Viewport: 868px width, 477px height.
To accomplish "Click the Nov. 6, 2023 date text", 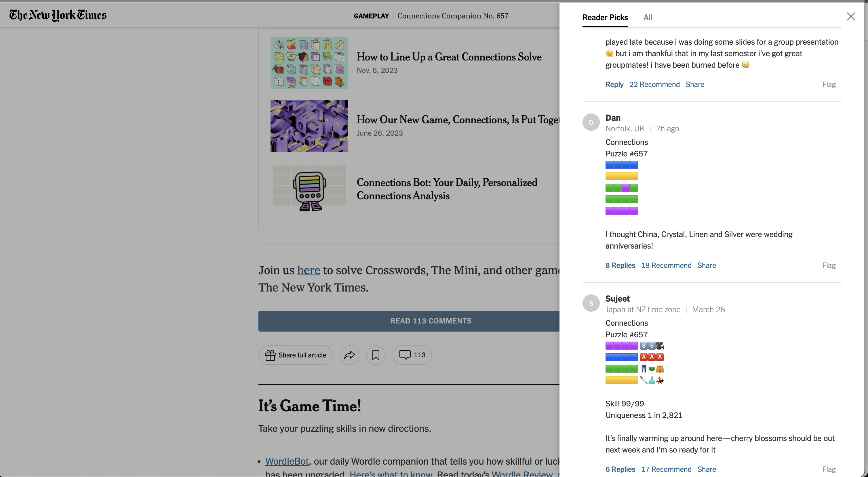I will click(x=377, y=70).
